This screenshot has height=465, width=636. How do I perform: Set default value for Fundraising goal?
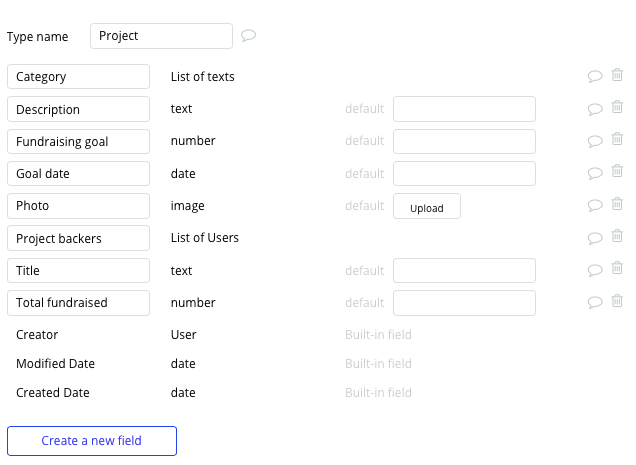[x=464, y=141]
